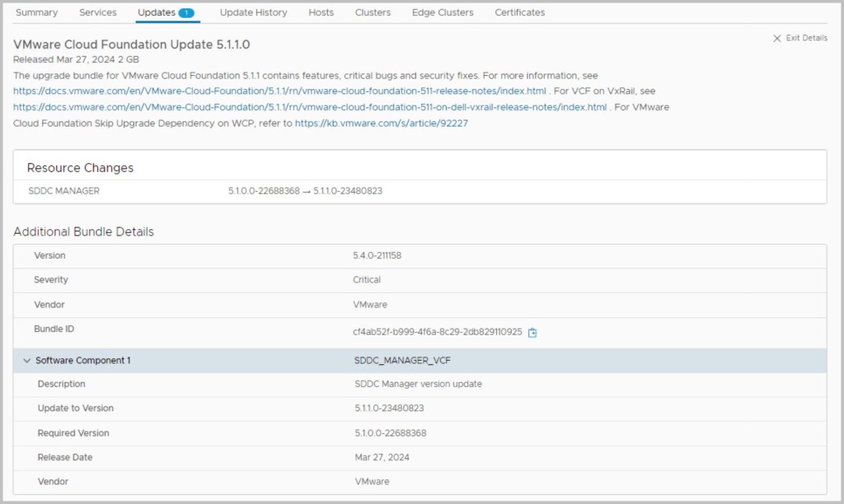Collapse the Software Component 1 chevron

pyautogui.click(x=26, y=361)
